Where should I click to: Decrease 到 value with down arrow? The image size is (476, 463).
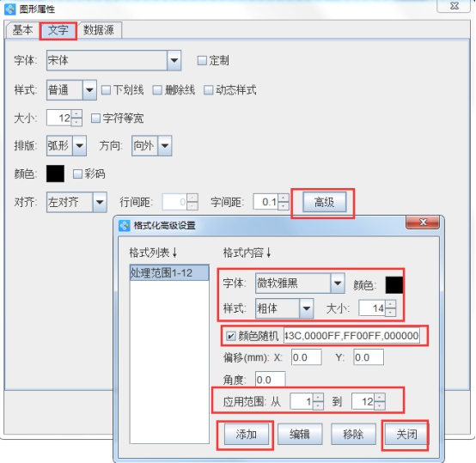click(380, 405)
